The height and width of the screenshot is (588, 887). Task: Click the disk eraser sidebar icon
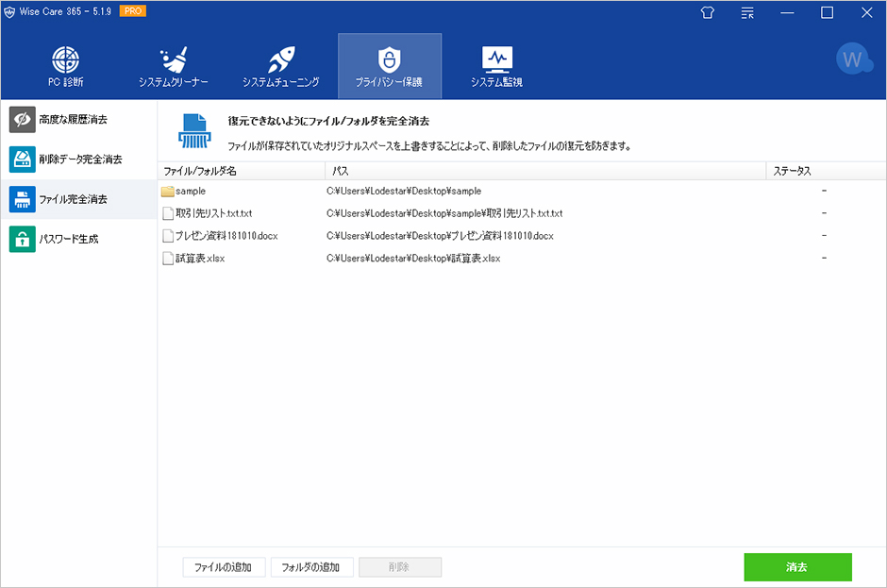(22, 160)
